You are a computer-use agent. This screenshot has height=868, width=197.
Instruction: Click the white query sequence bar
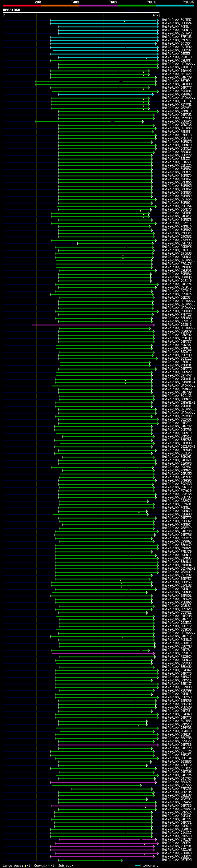81,12
